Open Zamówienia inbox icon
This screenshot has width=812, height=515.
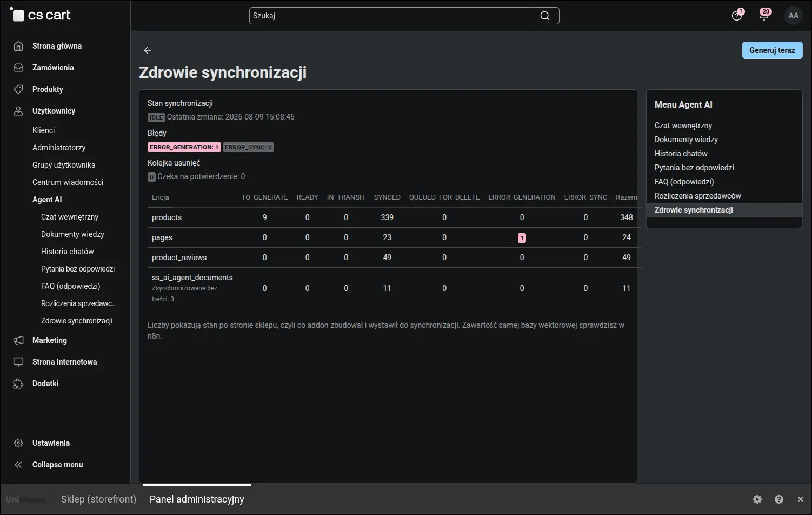(x=18, y=68)
